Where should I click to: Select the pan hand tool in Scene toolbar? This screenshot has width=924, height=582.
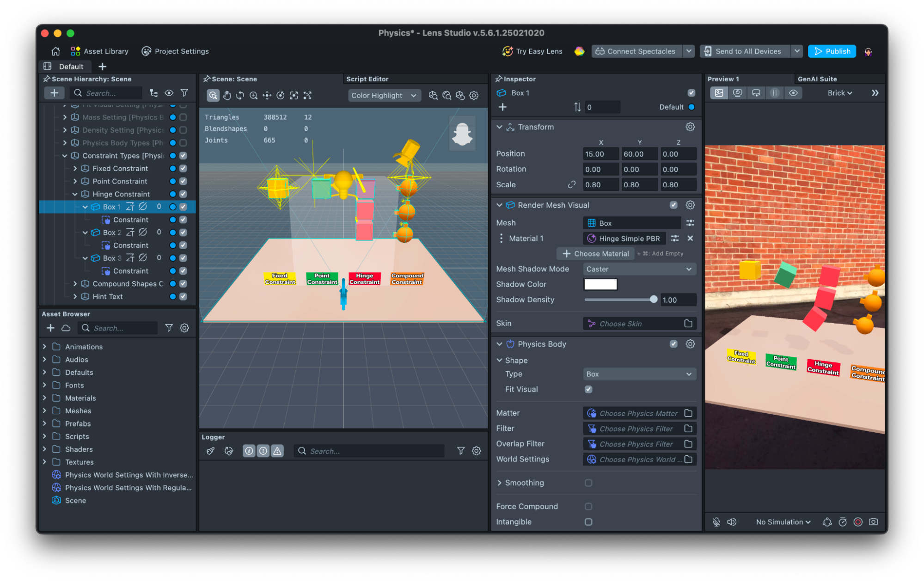(226, 95)
